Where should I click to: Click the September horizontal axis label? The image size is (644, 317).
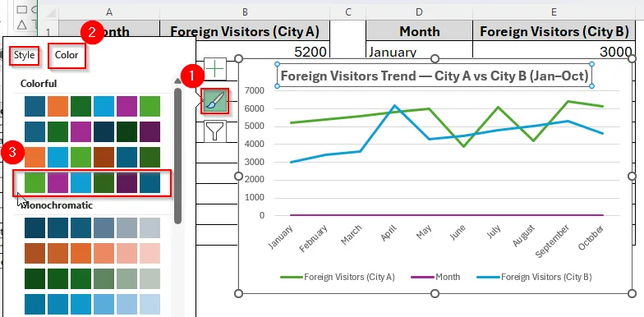[x=553, y=241]
